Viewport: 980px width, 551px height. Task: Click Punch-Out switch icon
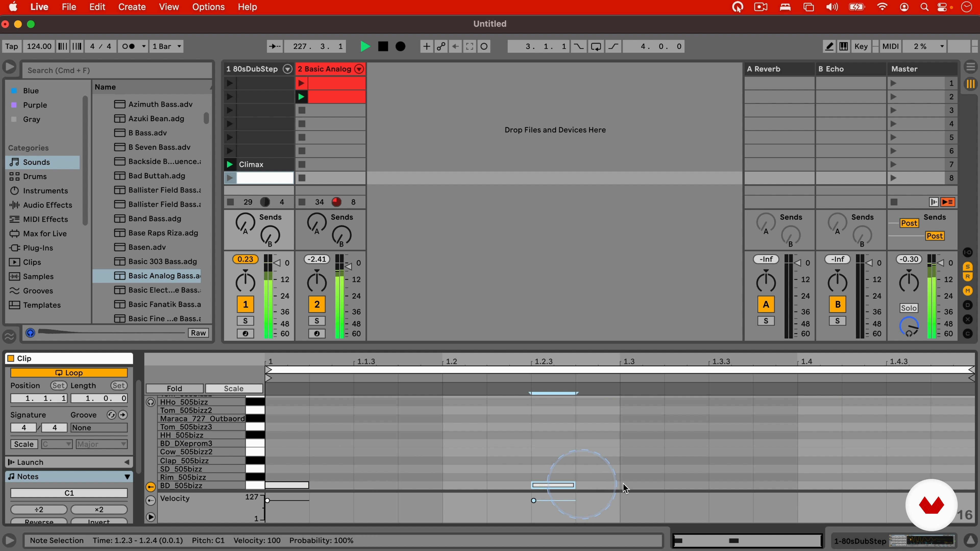click(x=614, y=46)
